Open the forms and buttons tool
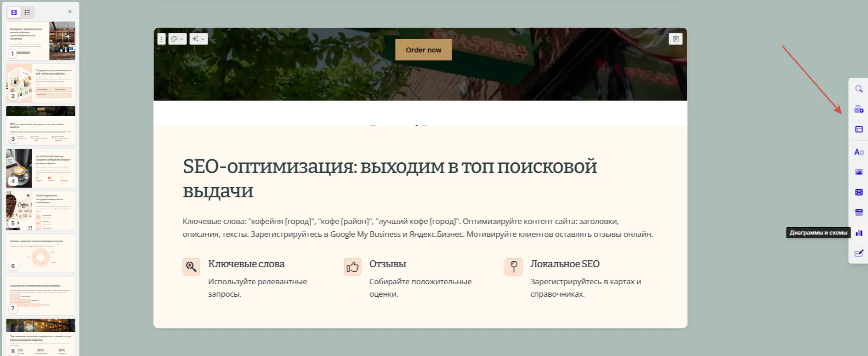The width and height of the screenshot is (868, 356). point(858,253)
